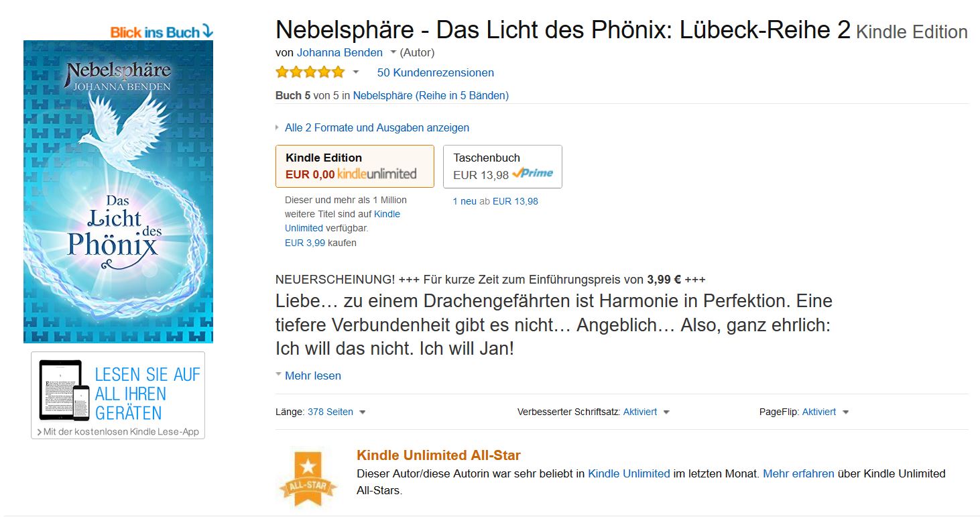
Task: Click Mehr erfahren about All-Stars
Action: (798, 473)
